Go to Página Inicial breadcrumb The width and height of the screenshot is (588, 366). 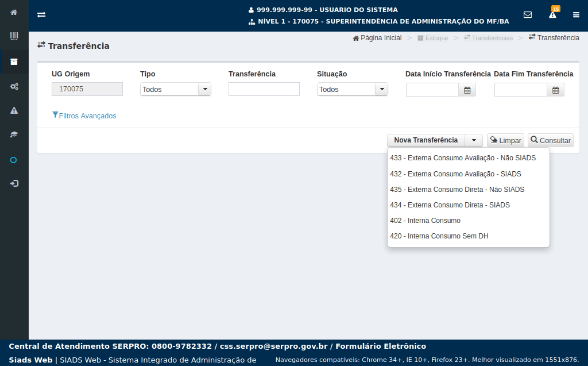(x=377, y=38)
